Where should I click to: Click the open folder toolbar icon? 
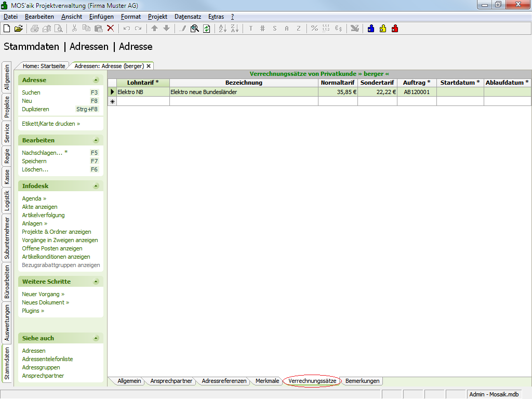tap(19, 29)
